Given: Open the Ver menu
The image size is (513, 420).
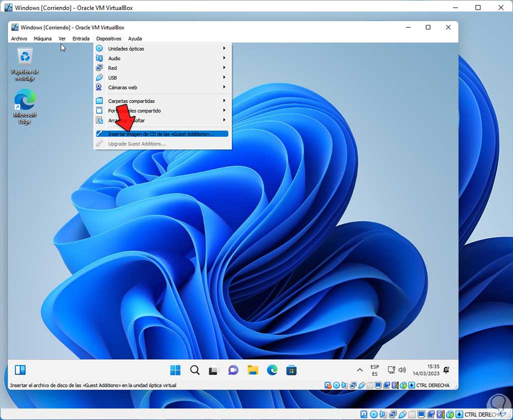Looking at the screenshot, I should coord(62,38).
